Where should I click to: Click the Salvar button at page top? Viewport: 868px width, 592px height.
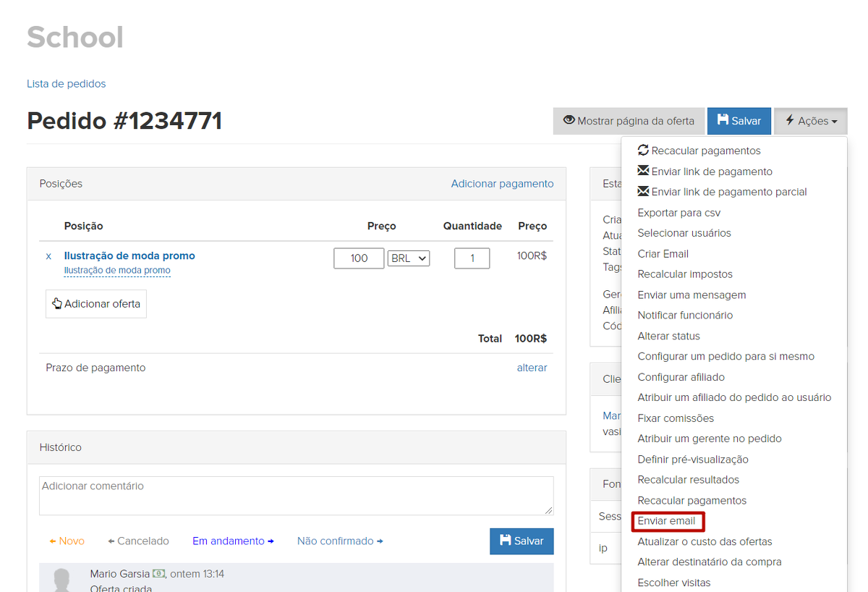[739, 121]
